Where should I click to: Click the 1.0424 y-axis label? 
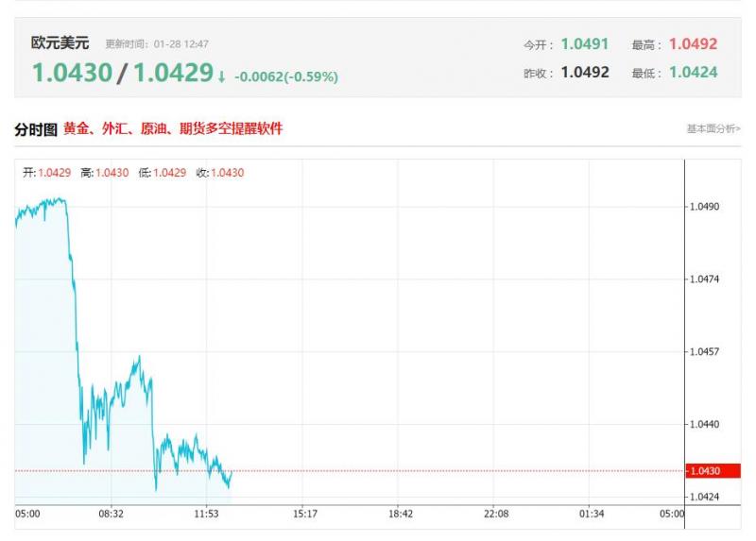(704, 497)
